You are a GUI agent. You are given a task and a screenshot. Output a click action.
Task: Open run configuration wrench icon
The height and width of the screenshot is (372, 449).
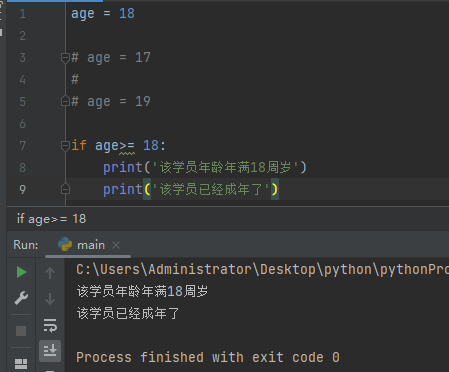pos(21,298)
